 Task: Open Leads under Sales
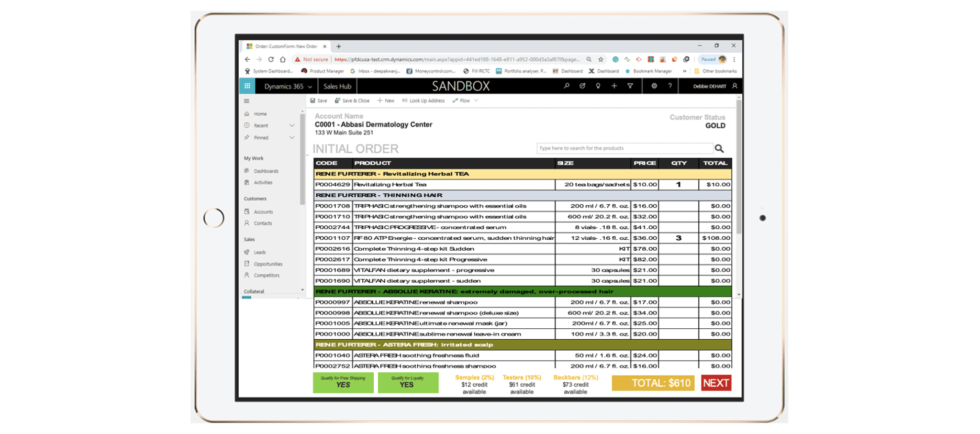[x=260, y=252]
